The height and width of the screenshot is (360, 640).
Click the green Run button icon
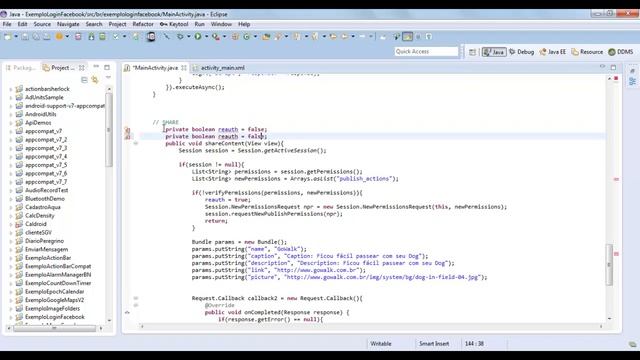tap(198, 37)
